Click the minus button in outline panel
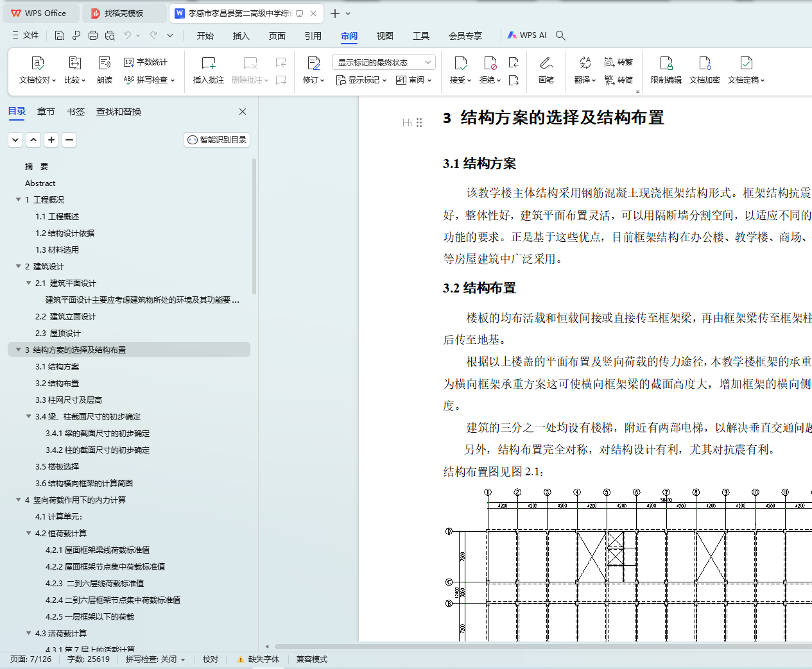Image resolution: width=812 pixels, height=669 pixels. point(69,140)
